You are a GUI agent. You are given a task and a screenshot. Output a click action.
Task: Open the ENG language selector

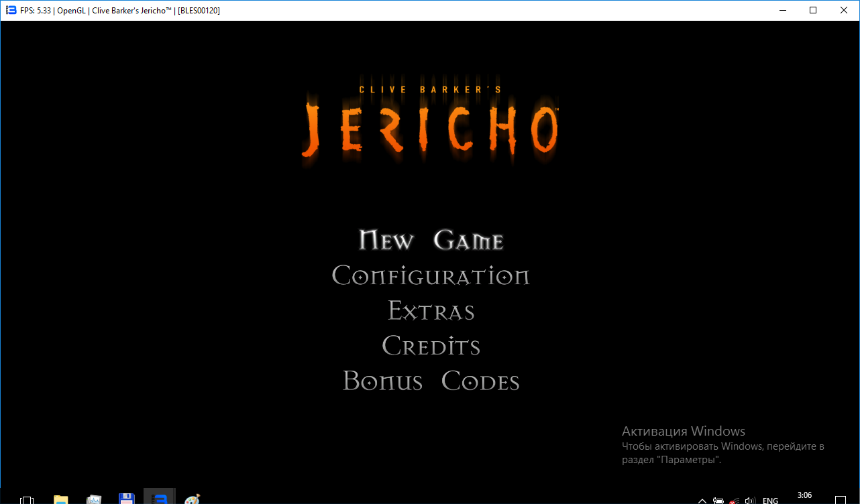770,500
